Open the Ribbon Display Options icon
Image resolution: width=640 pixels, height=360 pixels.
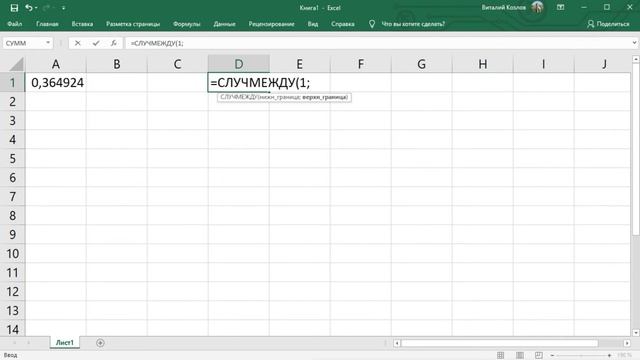tap(560, 7)
